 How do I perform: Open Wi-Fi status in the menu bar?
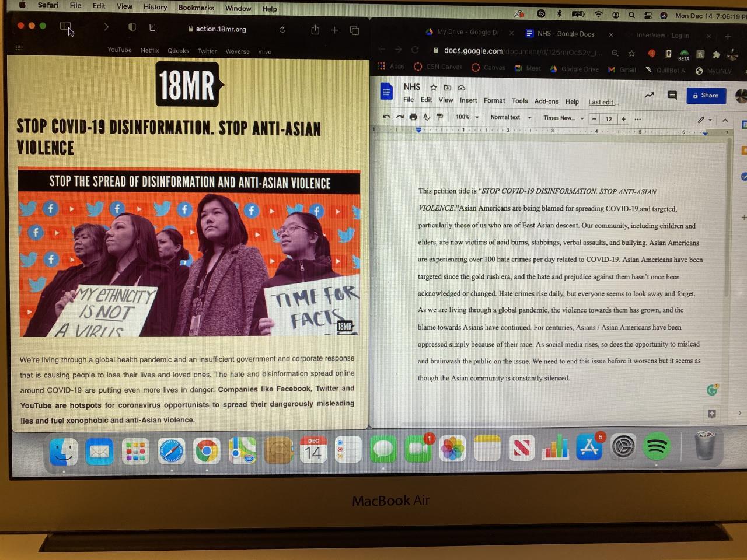598,15
